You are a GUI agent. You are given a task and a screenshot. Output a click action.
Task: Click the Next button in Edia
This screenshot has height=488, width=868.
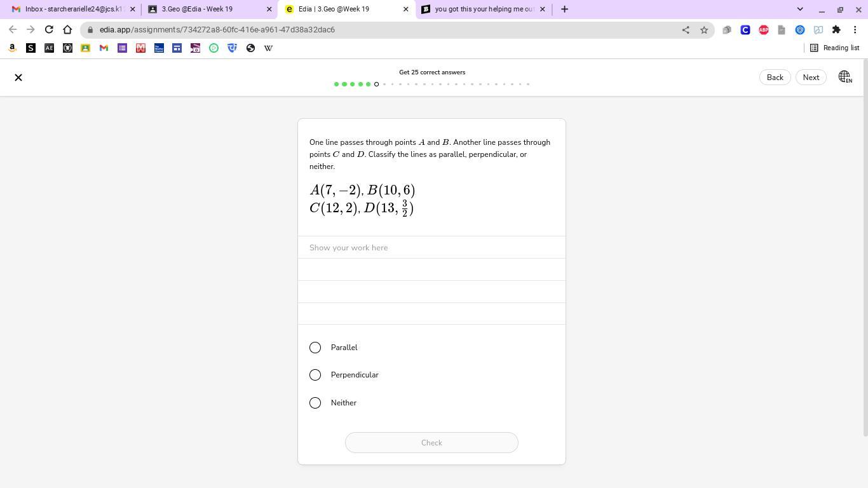(811, 78)
